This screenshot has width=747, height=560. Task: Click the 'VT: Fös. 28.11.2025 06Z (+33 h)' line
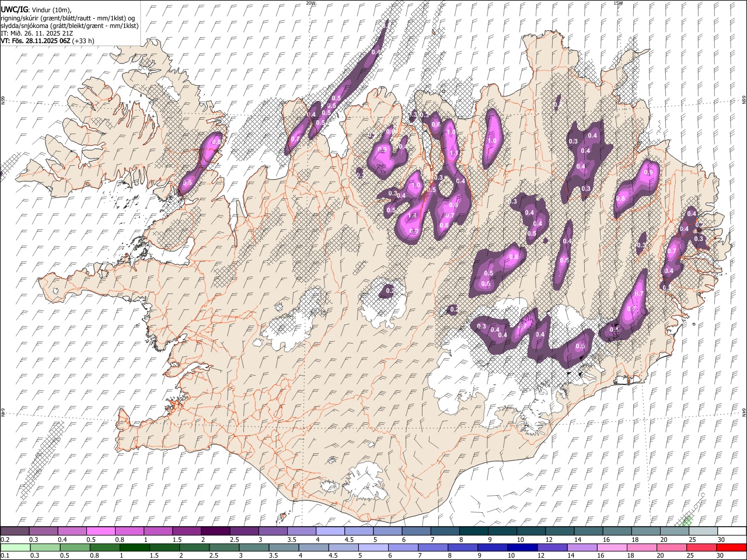48,41
